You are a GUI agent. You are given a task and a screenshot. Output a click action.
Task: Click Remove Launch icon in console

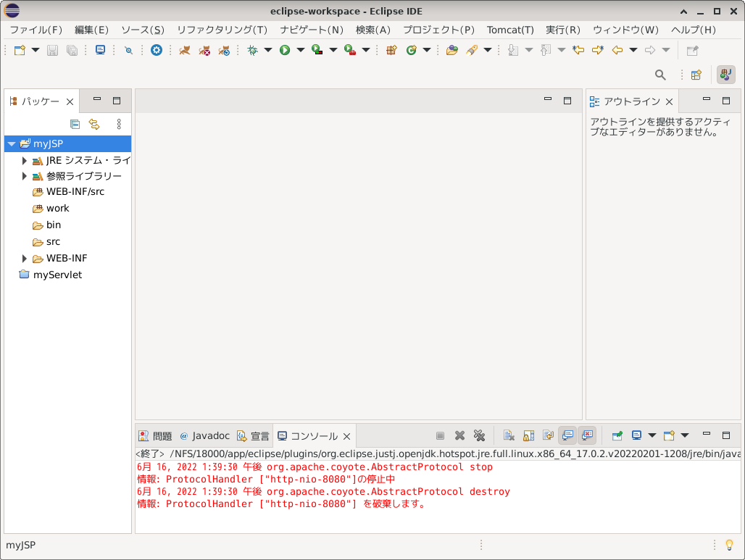tap(459, 435)
